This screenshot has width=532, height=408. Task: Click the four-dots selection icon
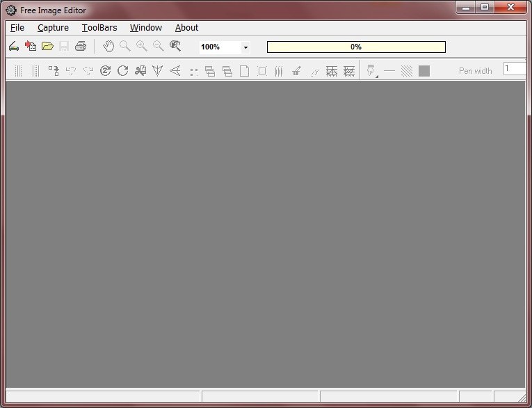pyautogui.click(x=194, y=72)
